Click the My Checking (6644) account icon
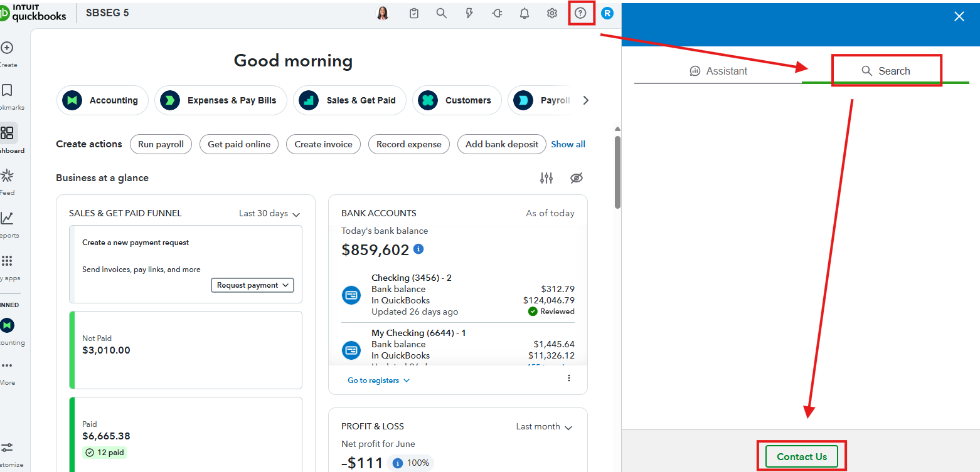The width and height of the screenshot is (980, 472). [351, 350]
